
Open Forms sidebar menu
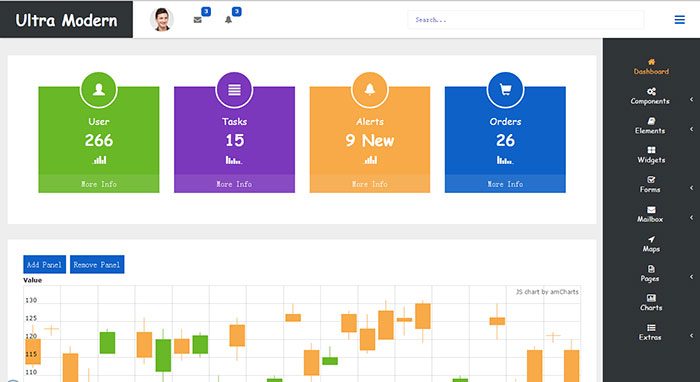point(650,185)
